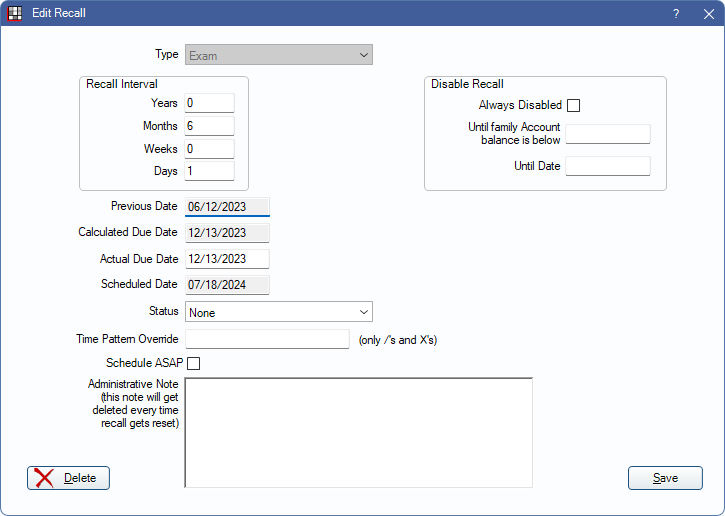
Task: Focus the Days interval field
Action: 209,171
